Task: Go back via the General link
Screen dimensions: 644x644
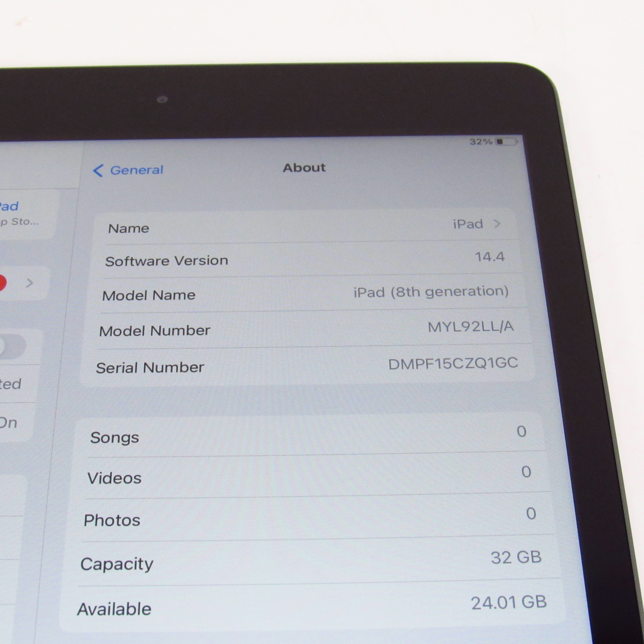Action: tap(136, 170)
